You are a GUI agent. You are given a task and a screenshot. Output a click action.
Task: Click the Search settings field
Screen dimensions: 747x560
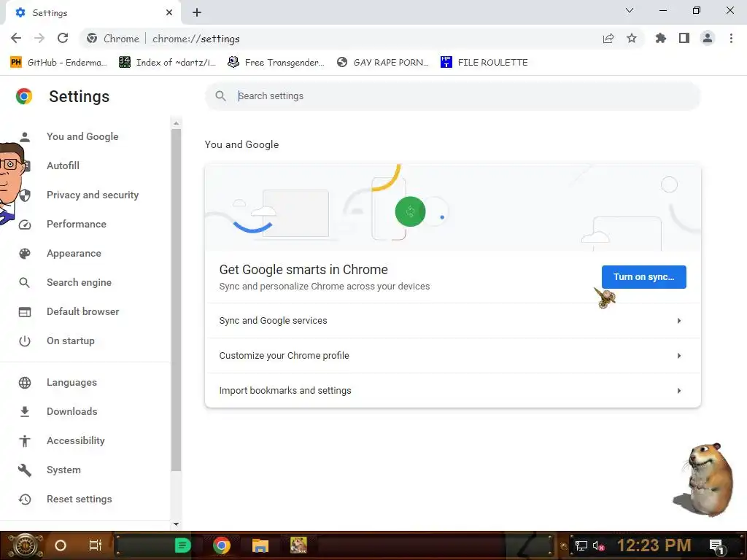pyautogui.click(x=452, y=96)
